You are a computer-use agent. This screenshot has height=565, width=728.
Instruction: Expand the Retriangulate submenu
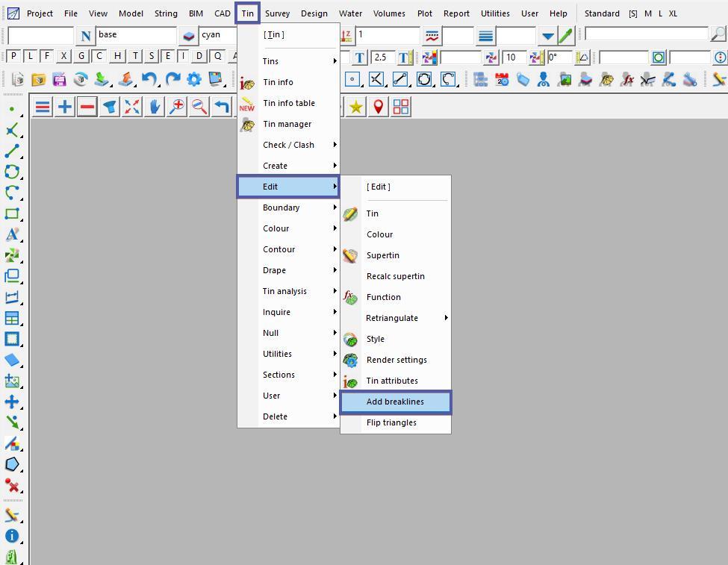point(396,318)
